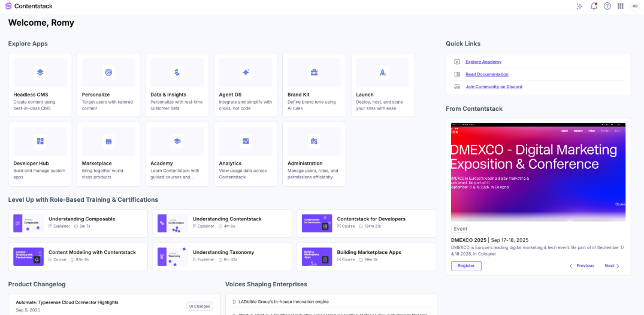Screen dimensions: 644x315
Task: Select the Developer Hub card title
Action: tap(31, 163)
